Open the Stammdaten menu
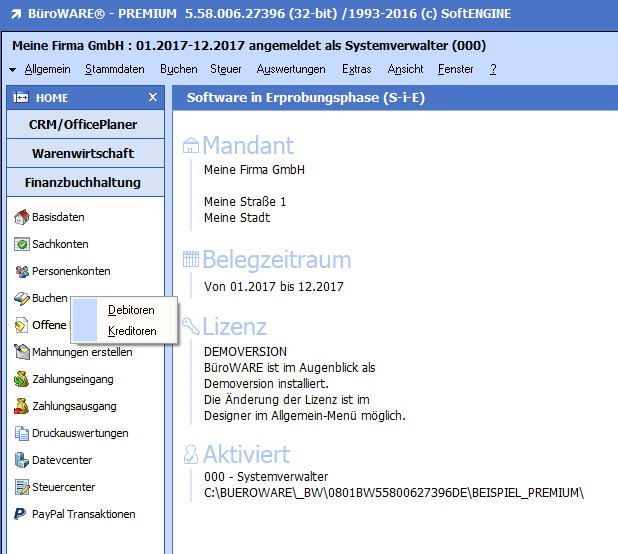This screenshot has width=618, height=554. (115, 69)
